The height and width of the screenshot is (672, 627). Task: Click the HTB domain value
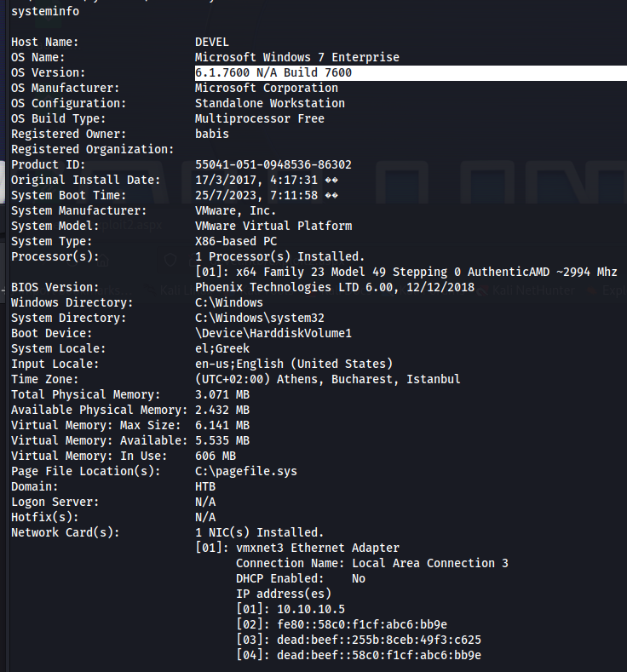pos(205,486)
